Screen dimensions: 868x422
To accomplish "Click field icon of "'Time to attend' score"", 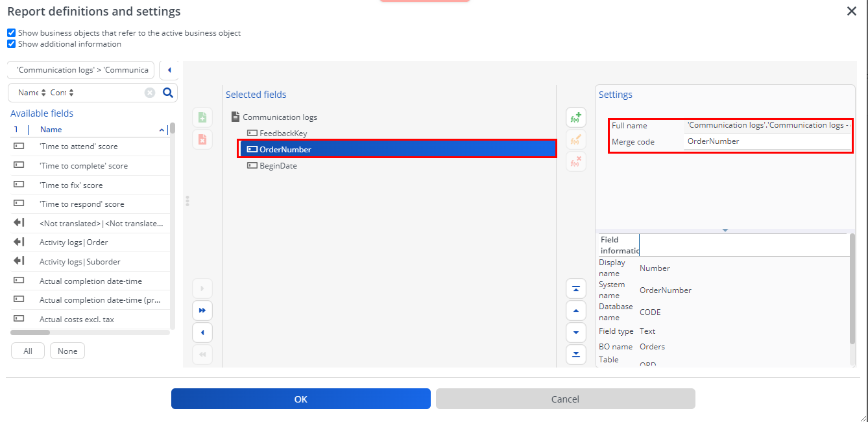I will click(x=19, y=147).
